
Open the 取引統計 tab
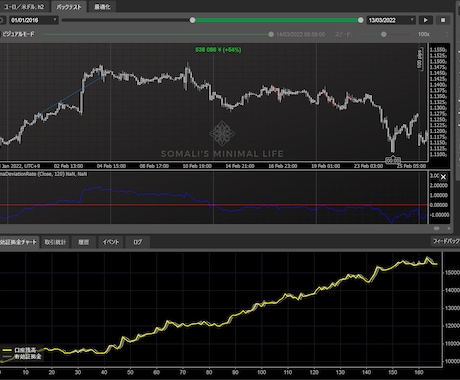(55, 242)
